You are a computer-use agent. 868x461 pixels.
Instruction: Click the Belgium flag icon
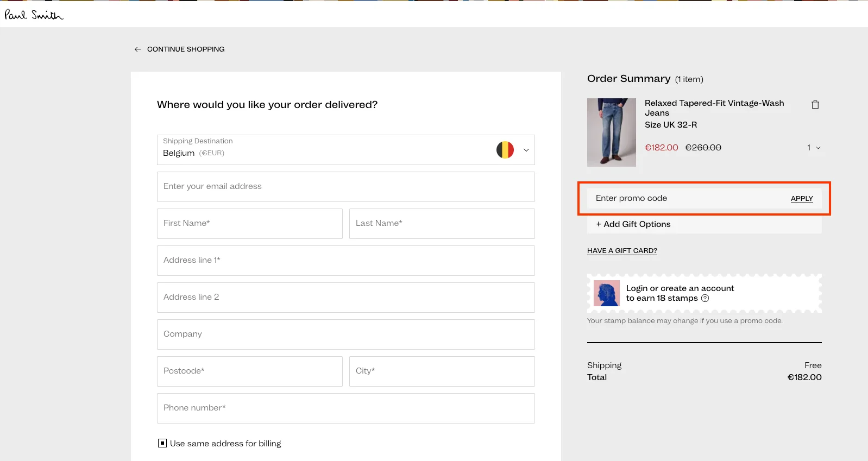coord(505,150)
